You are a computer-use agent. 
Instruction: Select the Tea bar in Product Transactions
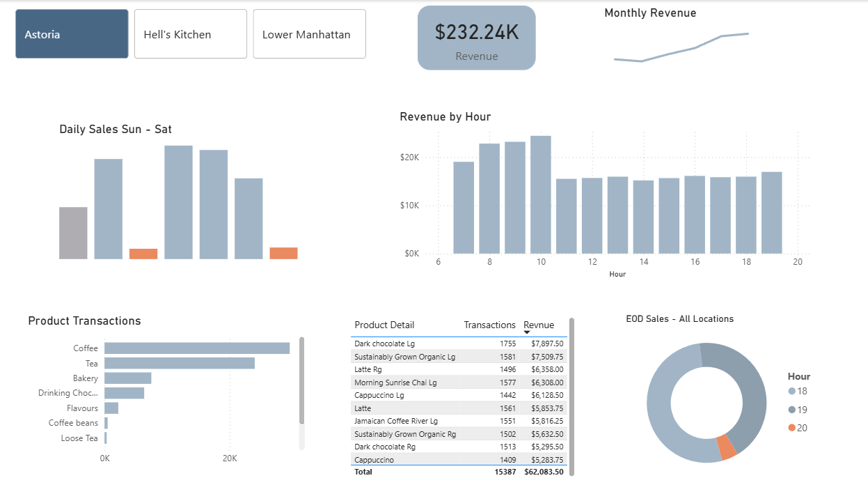tap(180, 363)
